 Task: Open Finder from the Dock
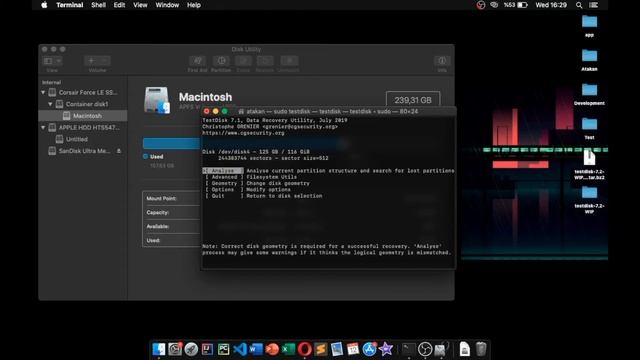159,349
